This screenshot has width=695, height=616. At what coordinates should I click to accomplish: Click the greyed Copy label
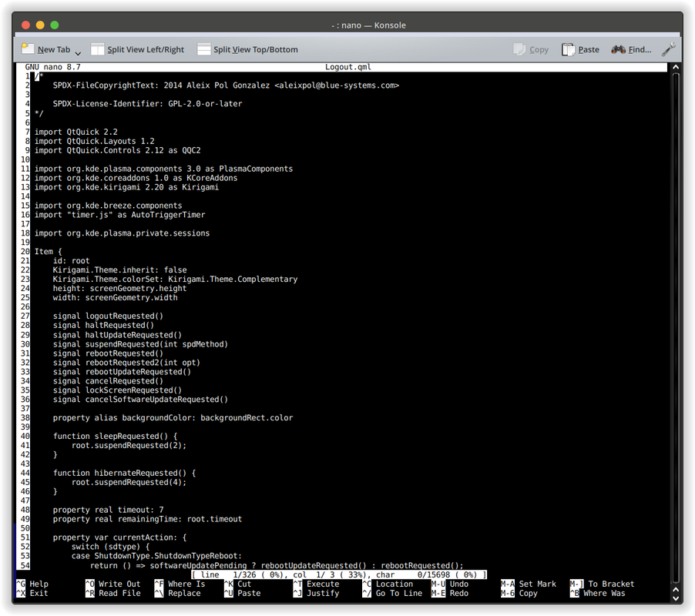point(539,49)
